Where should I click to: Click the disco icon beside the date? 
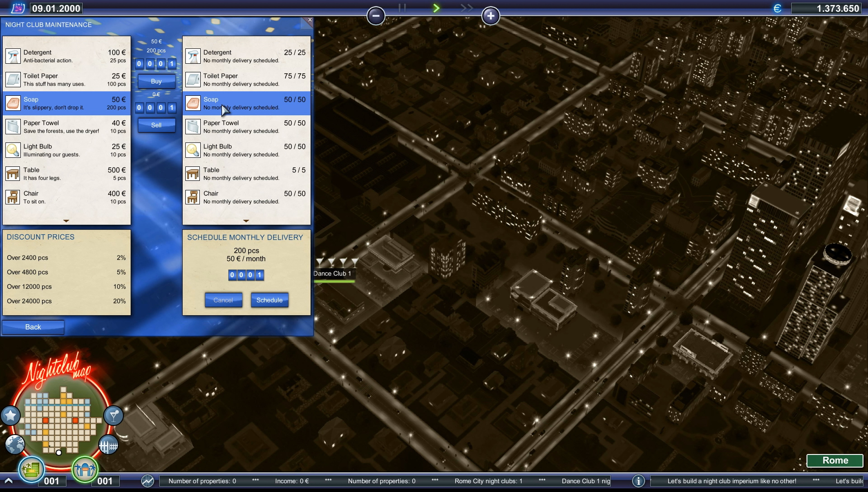[x=18, y=8]
